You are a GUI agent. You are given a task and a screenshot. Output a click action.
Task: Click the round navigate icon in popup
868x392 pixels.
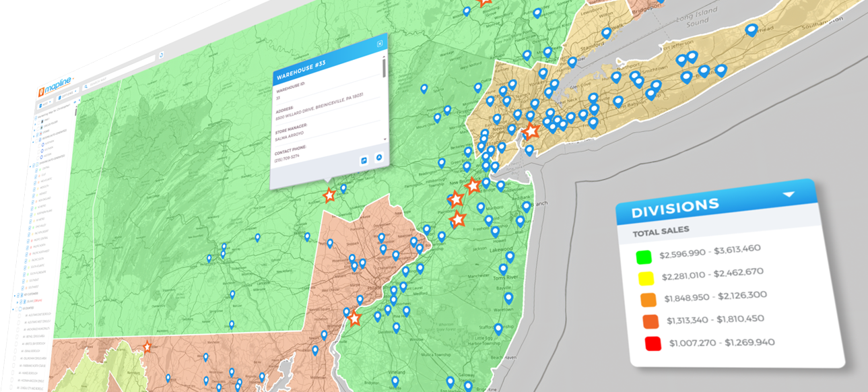coord(378,158)
